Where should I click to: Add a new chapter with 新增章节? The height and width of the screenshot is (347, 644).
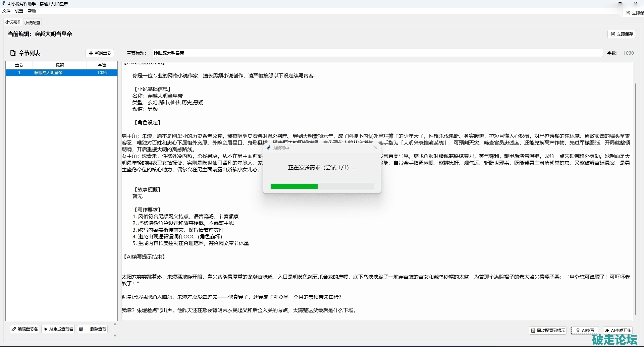coord(100,53)
